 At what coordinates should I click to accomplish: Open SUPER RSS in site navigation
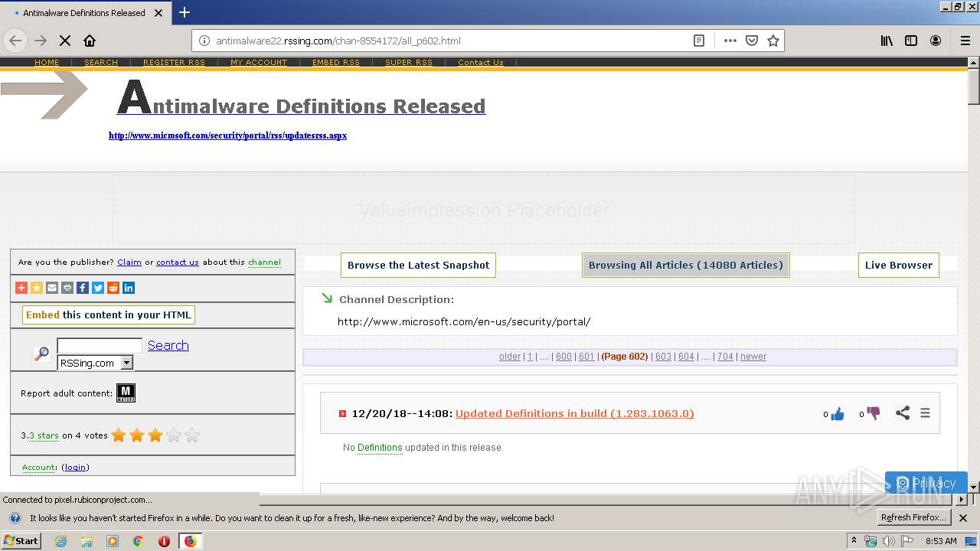click(409, 63)
